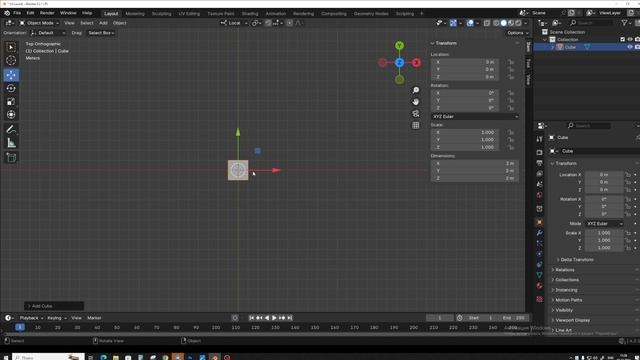The height and width of the screenshot is (360, 640).
Task: Expand the Relations panel
Action: [x=563, y=270]
